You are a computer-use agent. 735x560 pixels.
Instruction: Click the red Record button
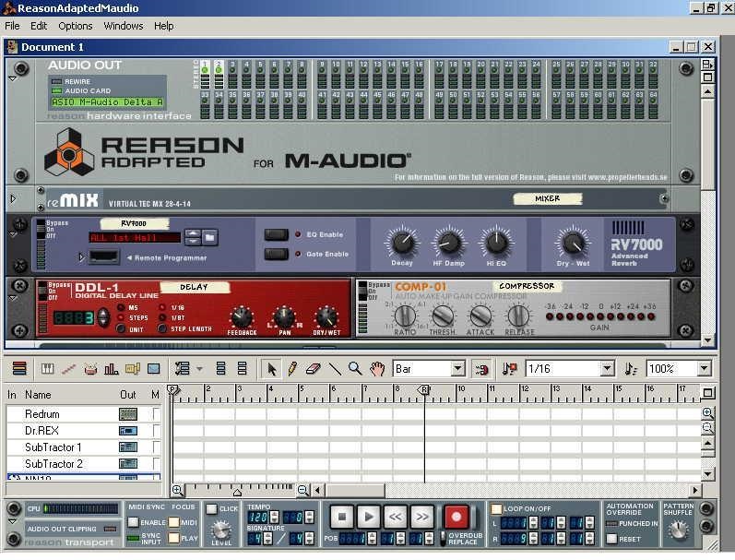click(x=456, y=517)
